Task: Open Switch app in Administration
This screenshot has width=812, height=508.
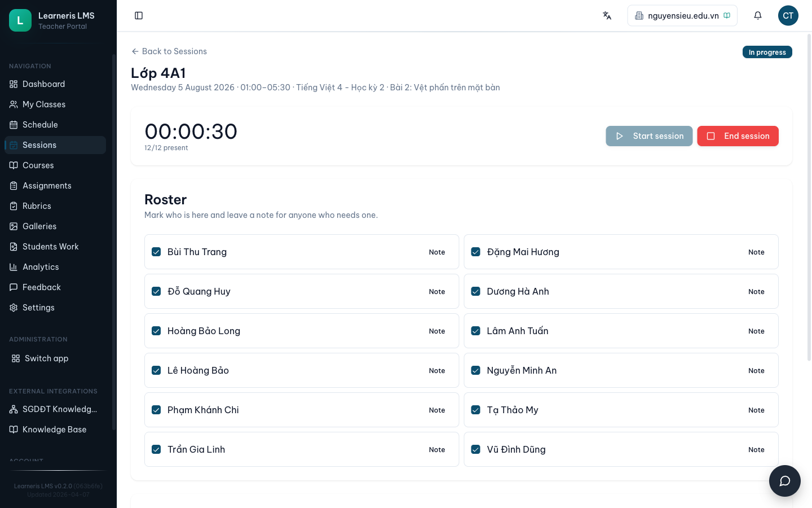Action: (55, 358)
